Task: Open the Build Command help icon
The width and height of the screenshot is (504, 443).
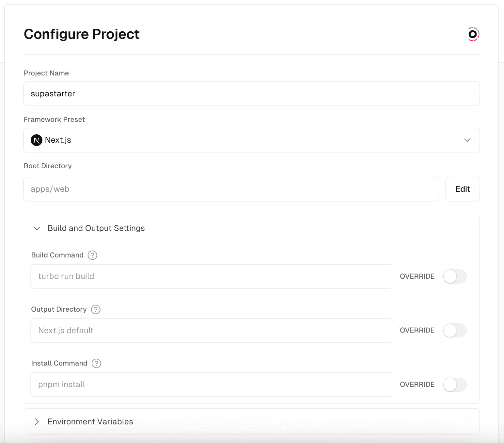Action: point(92,255)
